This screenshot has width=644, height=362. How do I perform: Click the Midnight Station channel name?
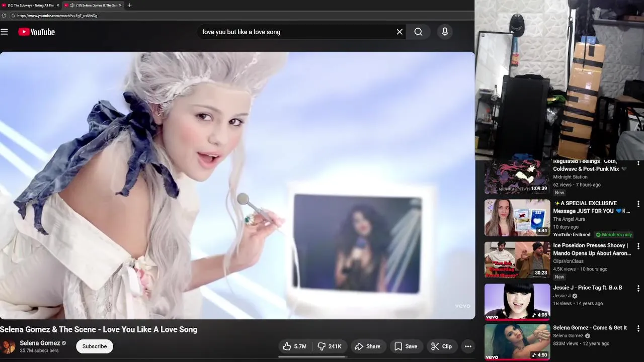pyautogui.click(x=570, y=177)
